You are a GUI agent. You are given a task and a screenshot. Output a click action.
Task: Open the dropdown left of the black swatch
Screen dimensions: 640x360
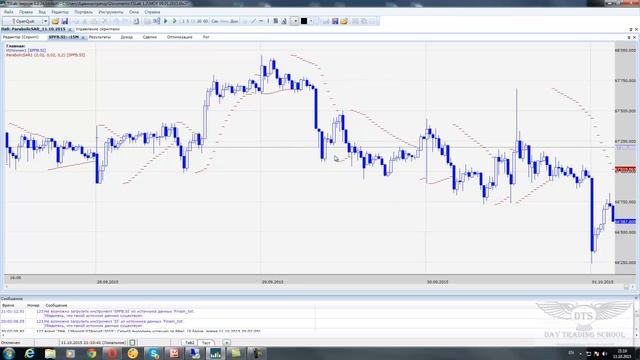click(x=294, y=21)
